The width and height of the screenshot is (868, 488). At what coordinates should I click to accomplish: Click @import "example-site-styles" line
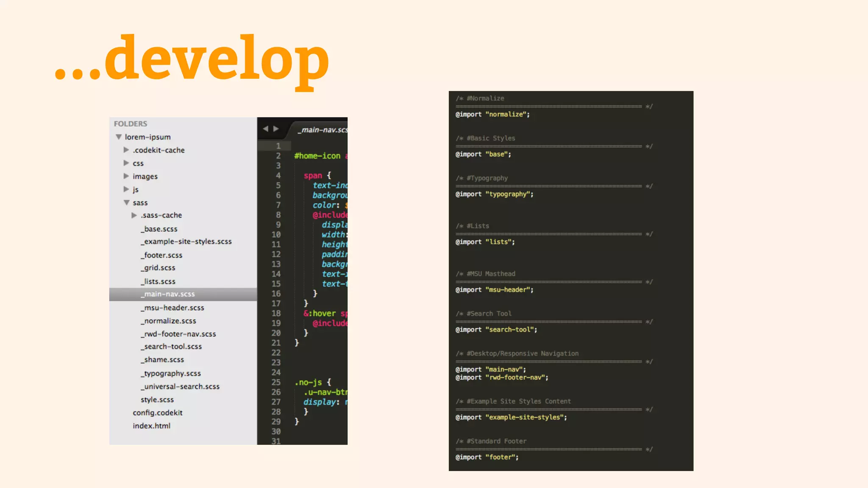(511, 417)
